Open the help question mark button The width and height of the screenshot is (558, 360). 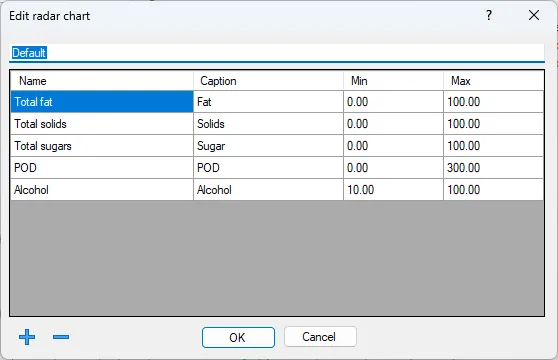489,15
